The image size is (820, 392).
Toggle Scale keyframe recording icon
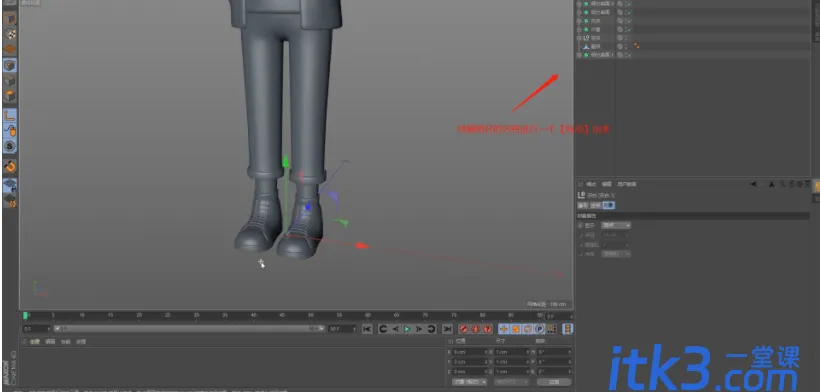coord(516,329)
